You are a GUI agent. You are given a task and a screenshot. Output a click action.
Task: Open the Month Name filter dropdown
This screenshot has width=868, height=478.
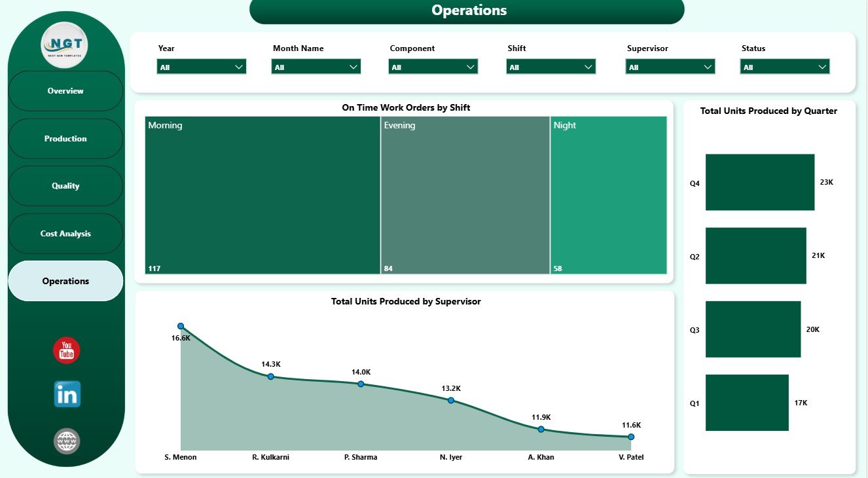(x=316, y=67)
